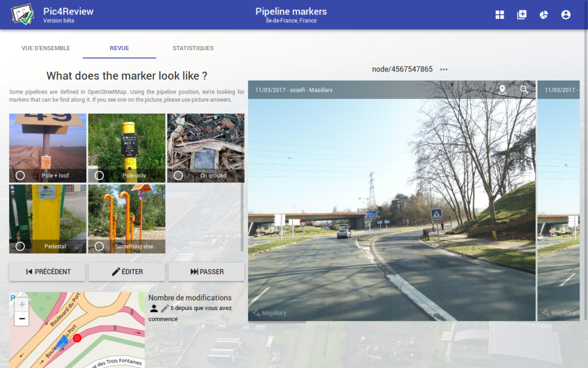Switch to the Statistiques tab
The height and width of the screenshot is (368, 588).
coord(193,48)
